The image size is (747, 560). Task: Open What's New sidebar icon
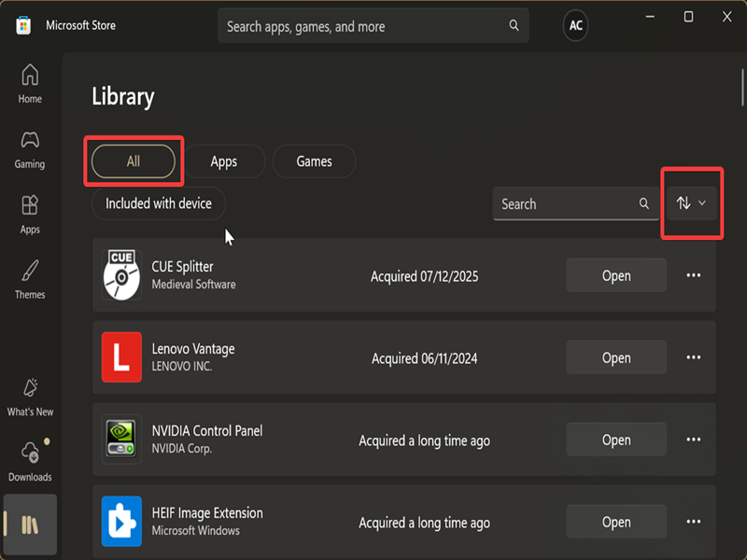[30, 388]
